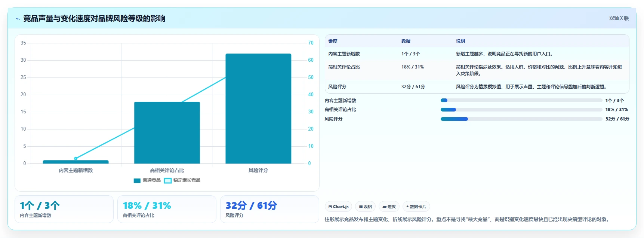This screenshot has height=238, width=644.
Task: Select the 内容主题新增数 cell in the table
Action: point(344,54)
